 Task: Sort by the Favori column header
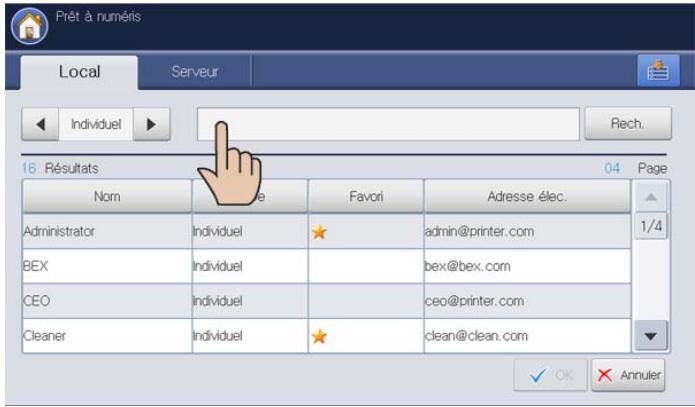(365, 197)
